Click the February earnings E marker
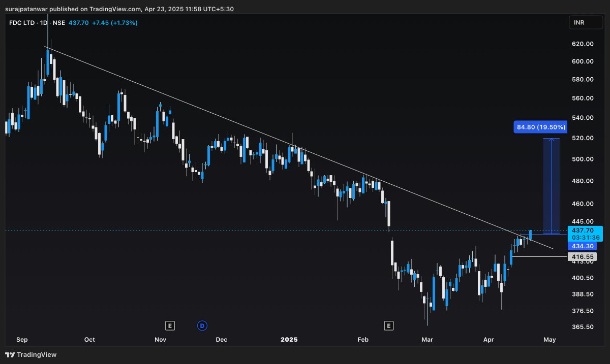The height and width of the screenshot is (364, 610). point(389,325)
